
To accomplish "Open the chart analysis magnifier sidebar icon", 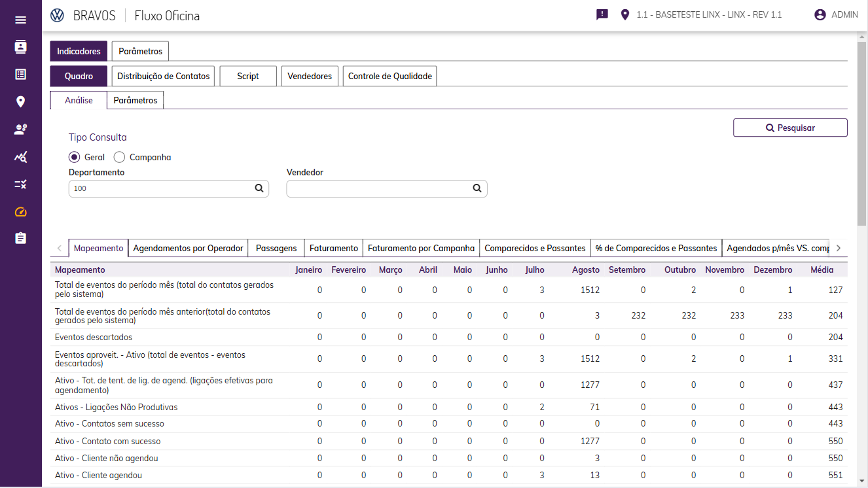I will pyautogui.click(x=20, y=157).
